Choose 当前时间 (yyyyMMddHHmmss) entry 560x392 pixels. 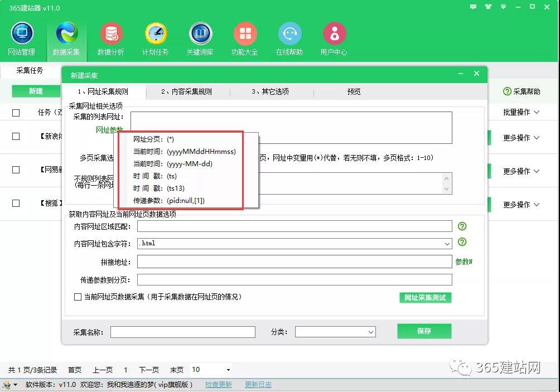coord(185,151)
